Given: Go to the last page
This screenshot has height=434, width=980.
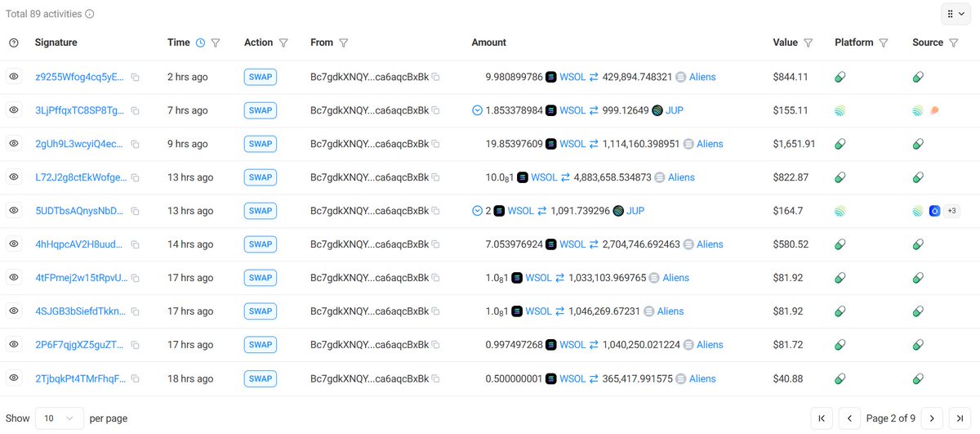Looking at the screenshot, I should click(x=961, y=418).
